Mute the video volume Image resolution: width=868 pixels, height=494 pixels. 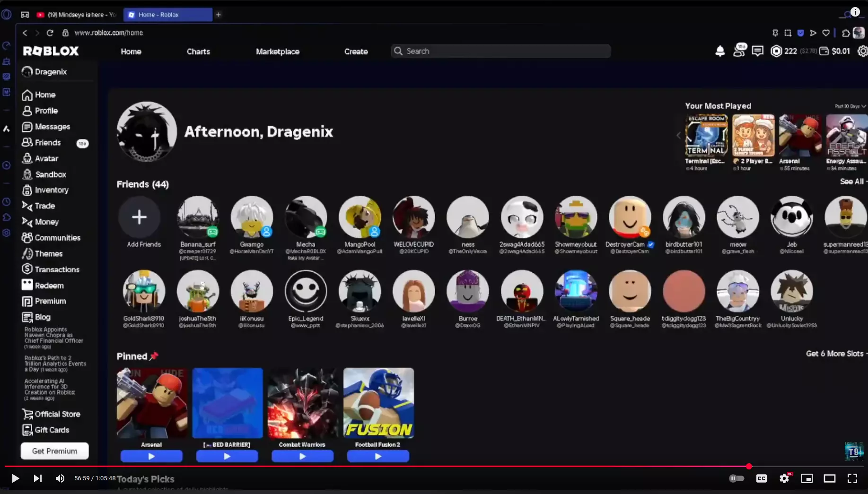coord(60,478)
